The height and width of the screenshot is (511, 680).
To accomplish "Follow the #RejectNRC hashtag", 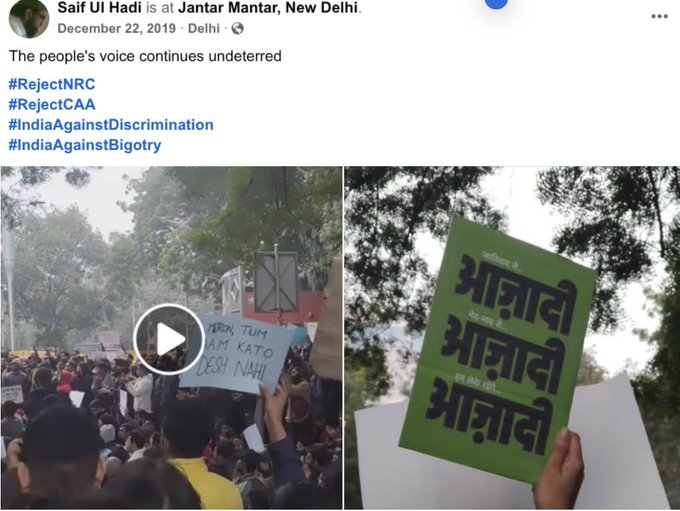I will (52, 84).
